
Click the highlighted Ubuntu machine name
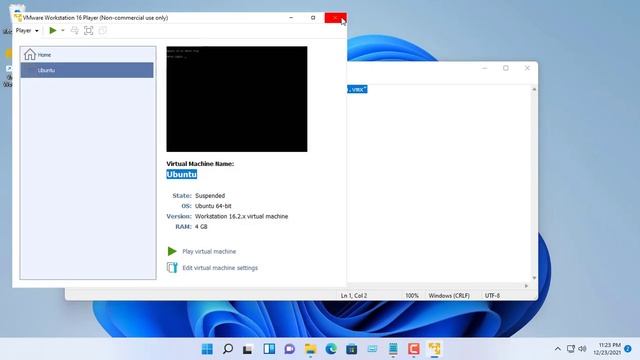182,174
